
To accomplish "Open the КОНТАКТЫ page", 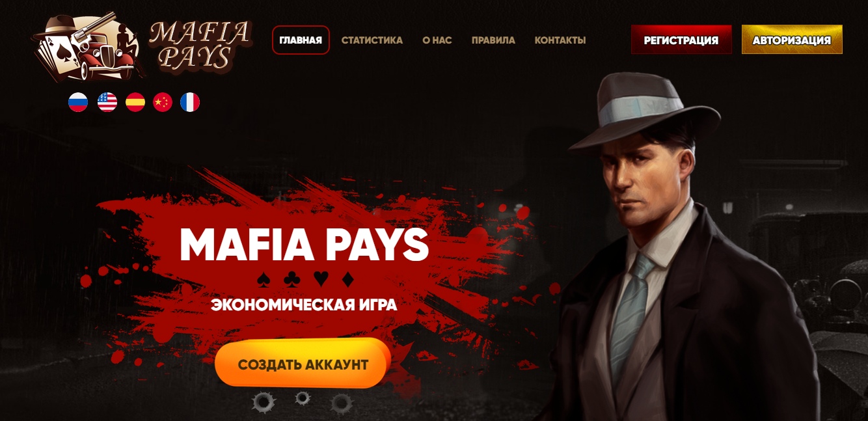I will [x=560, y=40].
